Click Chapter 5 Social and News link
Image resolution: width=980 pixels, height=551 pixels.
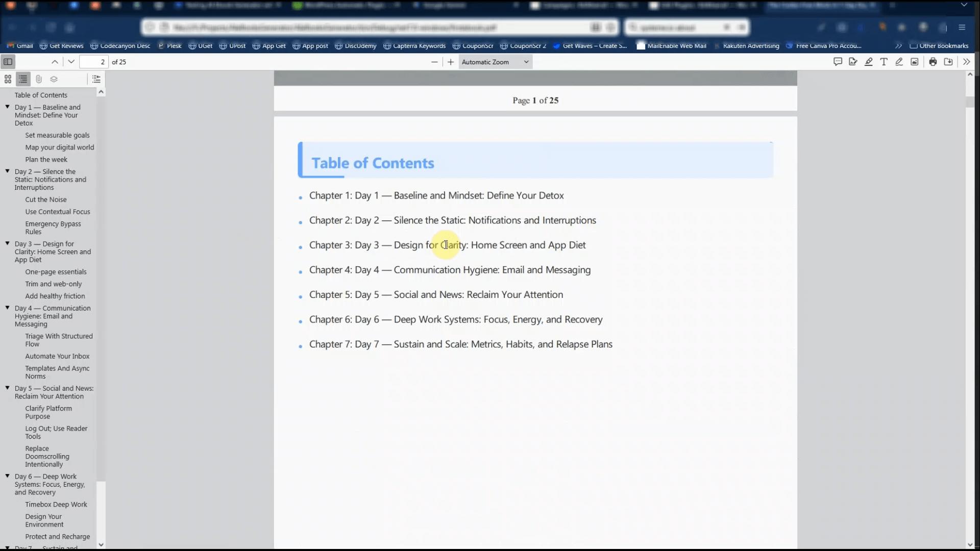click(436, 295)
